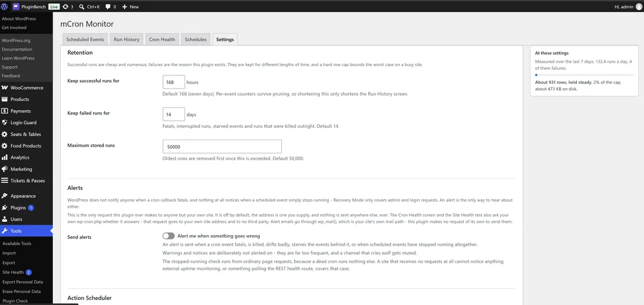
Task: Open the Available Tools submenu item
Action: [x=17, y=243]
